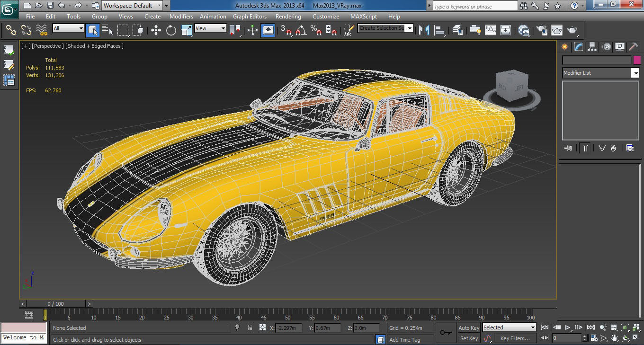This screenshot has height=345, width=644.
Task: Select the Select and Move tool
Action: click(x=156, y=30)
